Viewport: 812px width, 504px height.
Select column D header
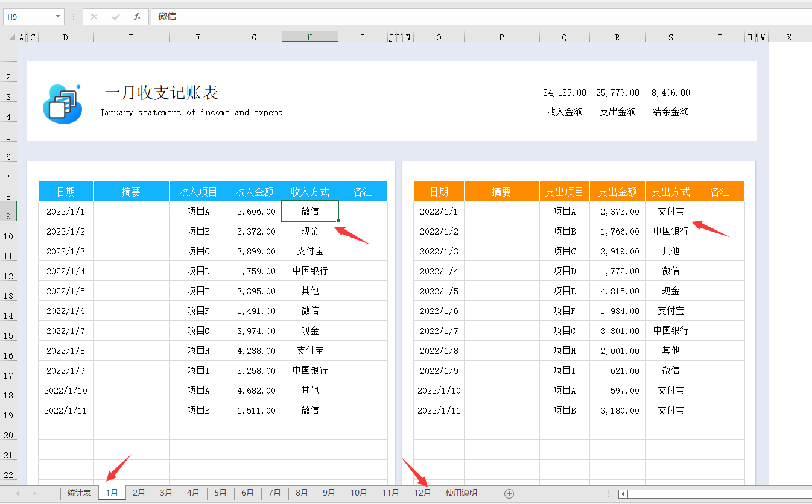65,37
